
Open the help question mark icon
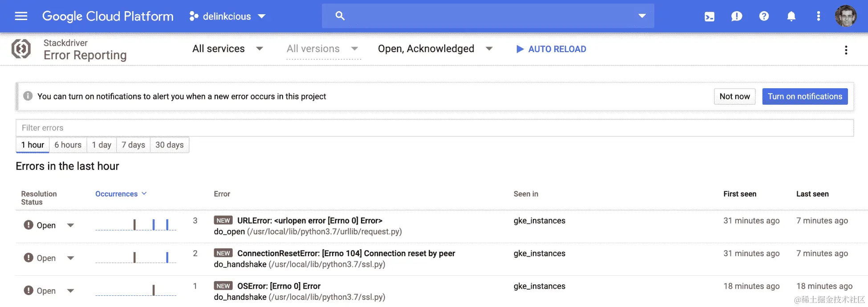pyautogui.click(x=764, y=16)
